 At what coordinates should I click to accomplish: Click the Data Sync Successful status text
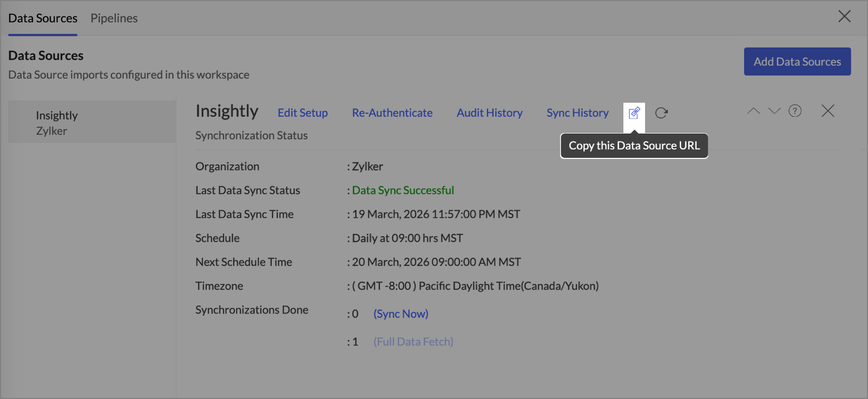(x=403, y=190)
